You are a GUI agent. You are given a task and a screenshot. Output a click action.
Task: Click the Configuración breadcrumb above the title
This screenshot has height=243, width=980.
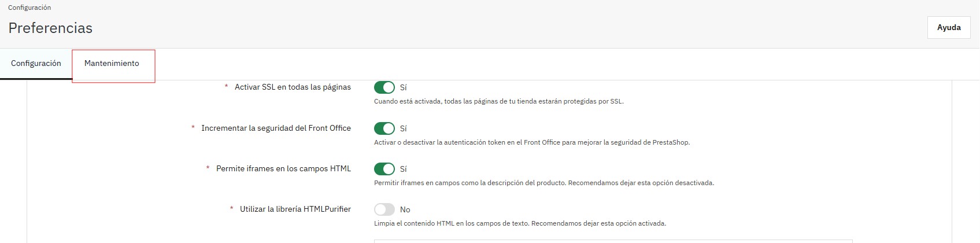(x=29, y=8)
